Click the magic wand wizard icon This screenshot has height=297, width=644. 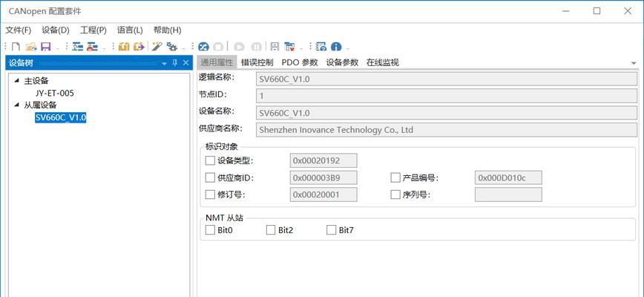pyautogui.click(x=157, y=47)
